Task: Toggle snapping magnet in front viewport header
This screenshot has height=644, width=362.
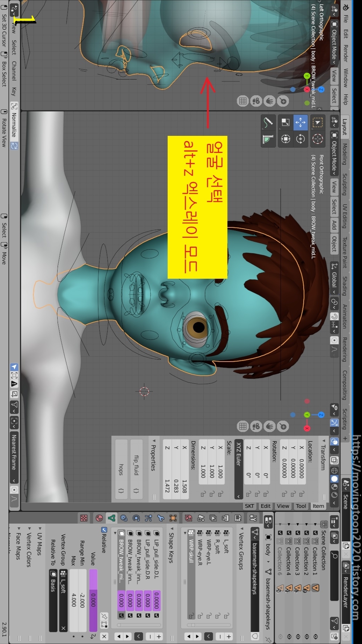Action: click(x=334, y=316)
